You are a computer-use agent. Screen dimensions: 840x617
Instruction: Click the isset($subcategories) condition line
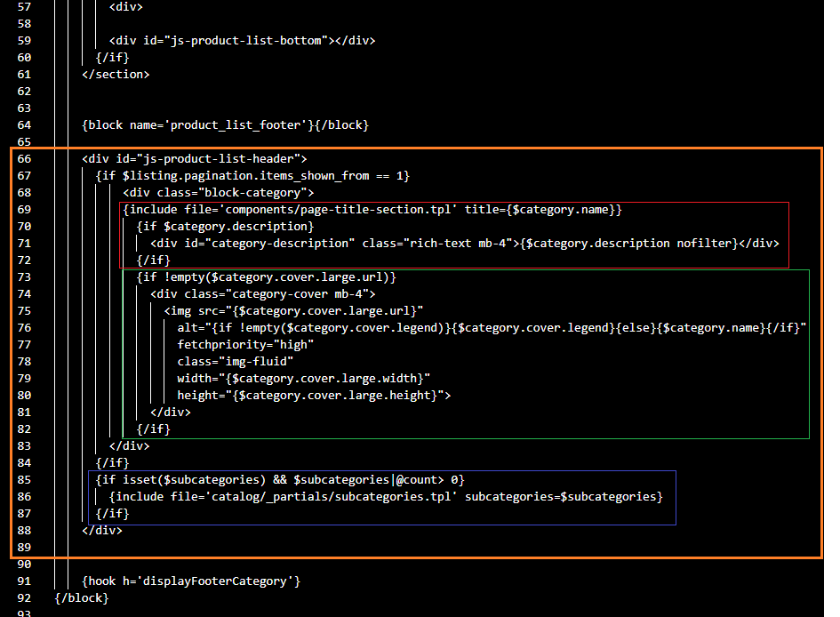pos(280,480)
